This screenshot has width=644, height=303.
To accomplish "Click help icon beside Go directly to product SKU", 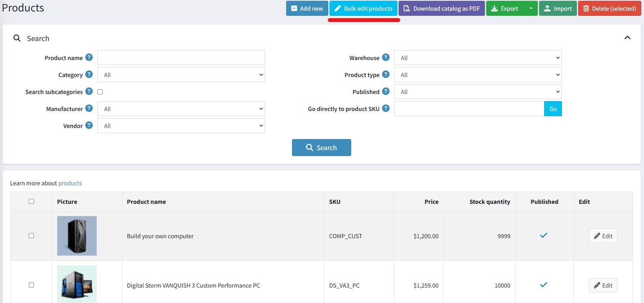I will coord(386,108).
